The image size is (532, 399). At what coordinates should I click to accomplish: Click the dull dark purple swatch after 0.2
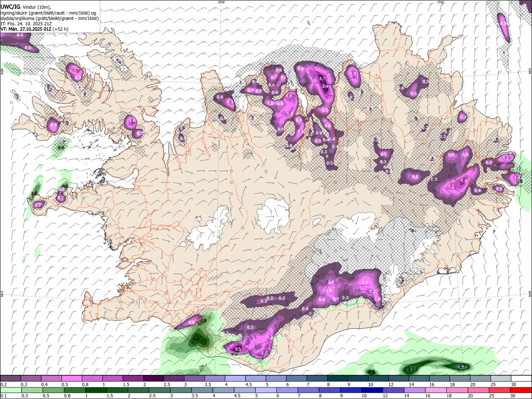tap(10, 379)
